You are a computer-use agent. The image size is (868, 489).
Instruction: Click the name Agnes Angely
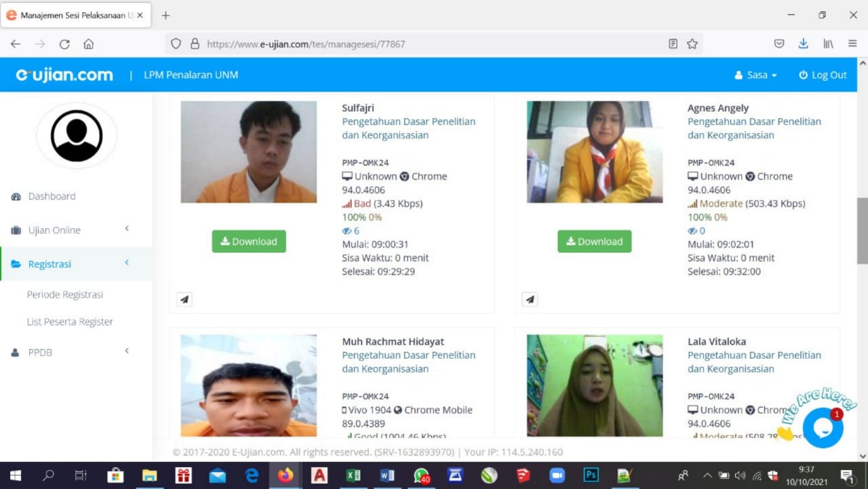[x=718, y=108]
